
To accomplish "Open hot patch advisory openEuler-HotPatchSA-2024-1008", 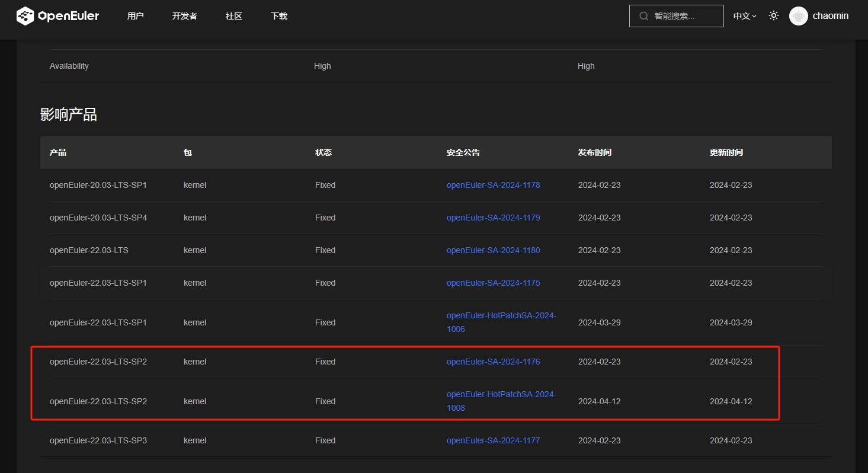I will tap(501, 401).
